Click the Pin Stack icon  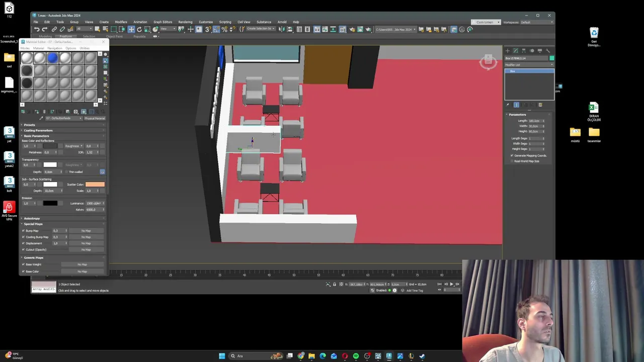(x=507, y=105)
